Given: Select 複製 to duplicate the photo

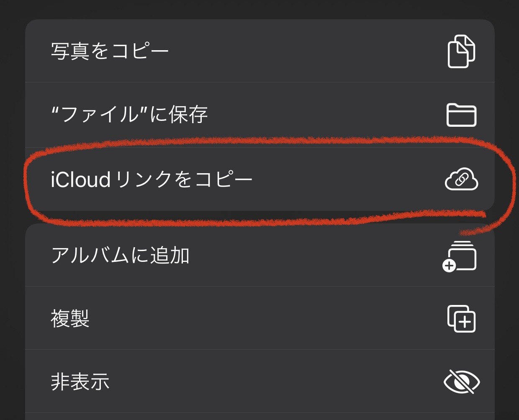Looking at the screenshot, I should pyautogui.click(x=260, y=318).
